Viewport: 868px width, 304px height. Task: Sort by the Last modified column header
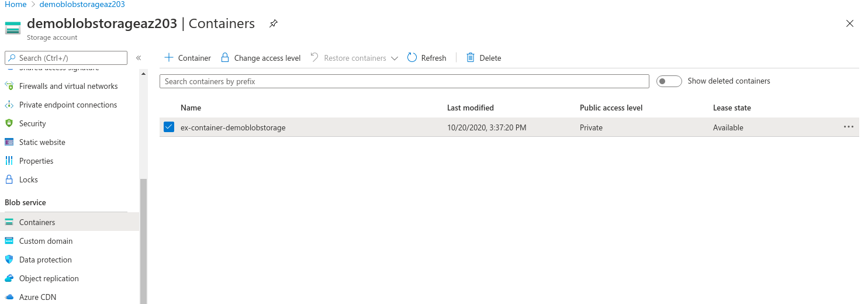[x=471, y=108]
